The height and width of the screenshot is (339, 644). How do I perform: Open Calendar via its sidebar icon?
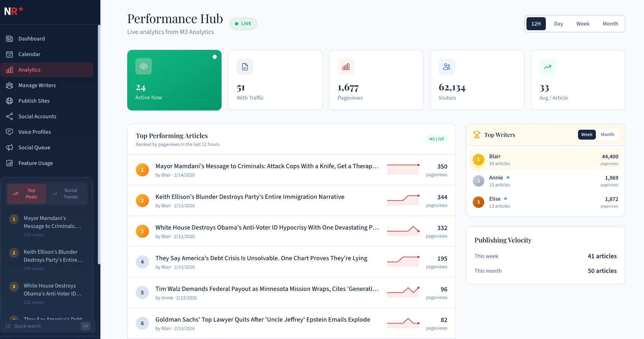[x=9, y=54]
